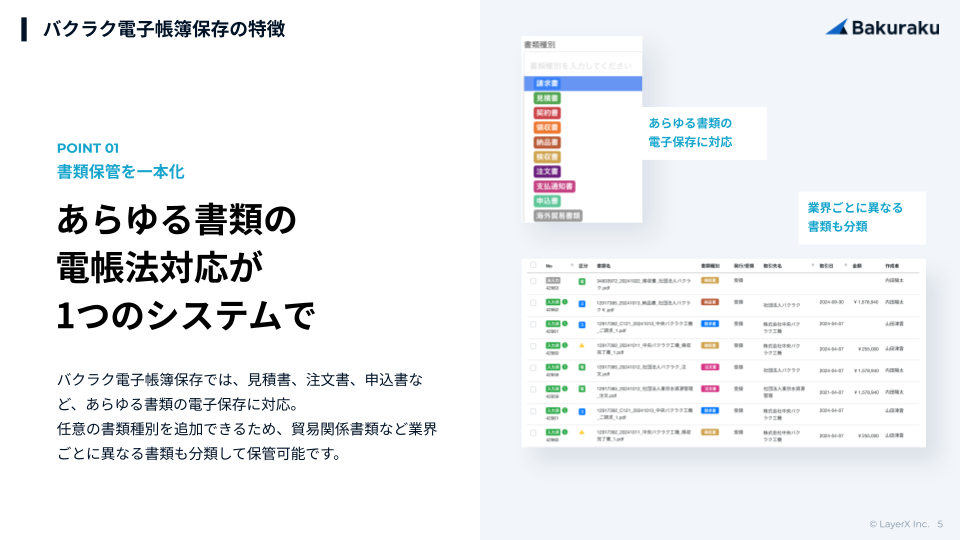Check the checkbox for row No. 42963
Screen dimensions: 960x540
[533, 281]
